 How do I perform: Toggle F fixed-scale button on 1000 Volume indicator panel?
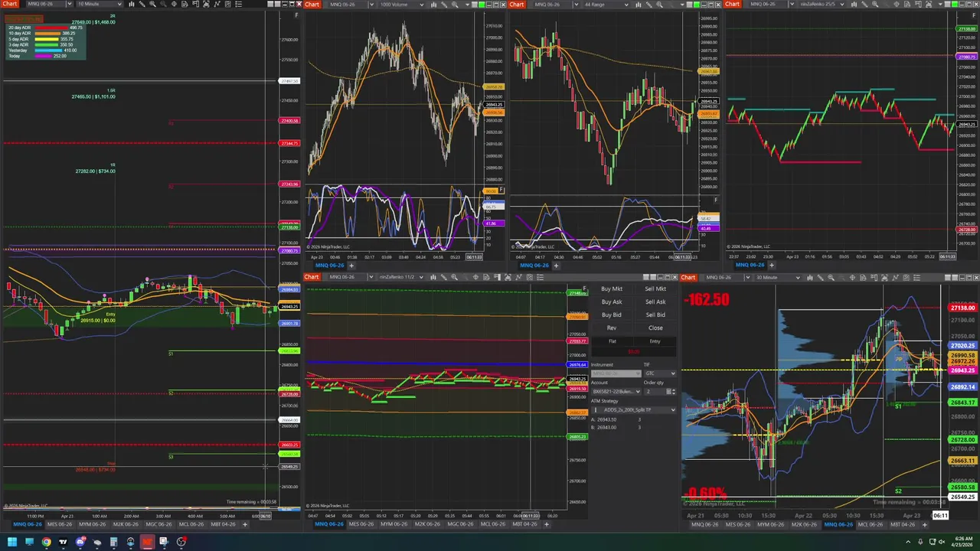click(x=501, y=190)
